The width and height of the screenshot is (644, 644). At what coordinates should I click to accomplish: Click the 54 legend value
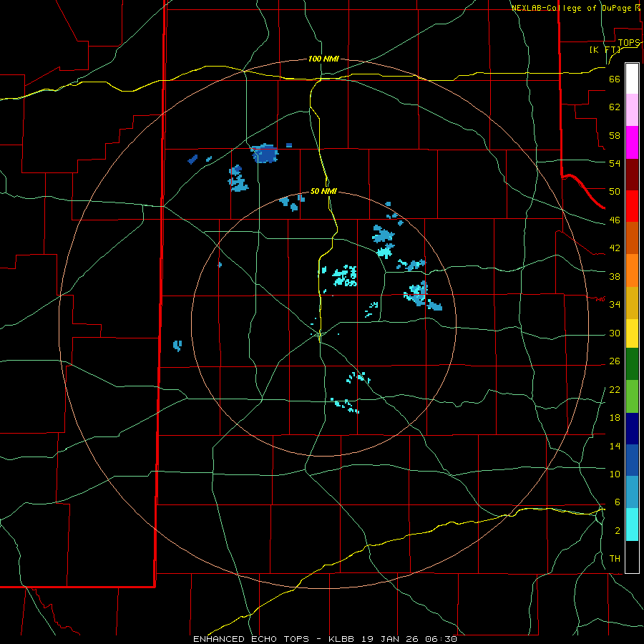[615, 163]
